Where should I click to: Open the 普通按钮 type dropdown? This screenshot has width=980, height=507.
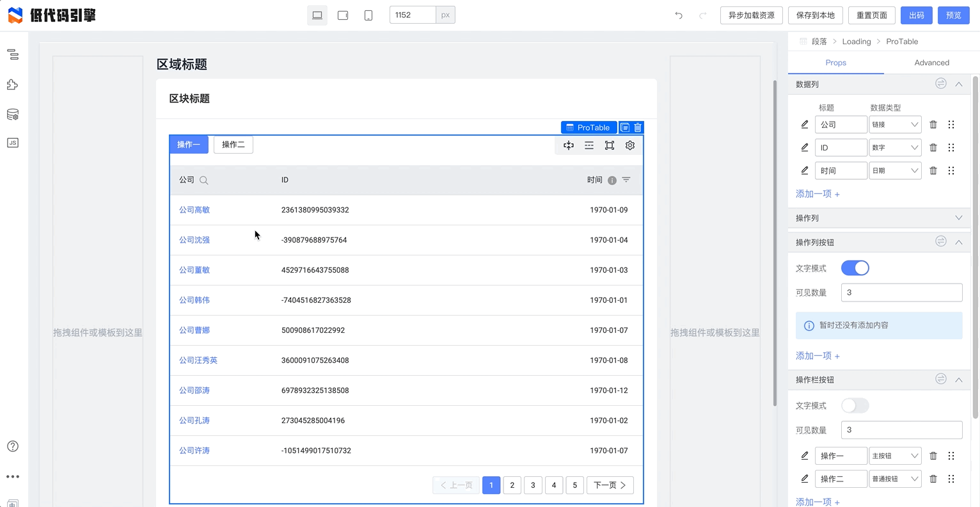[x=895, y=479]
